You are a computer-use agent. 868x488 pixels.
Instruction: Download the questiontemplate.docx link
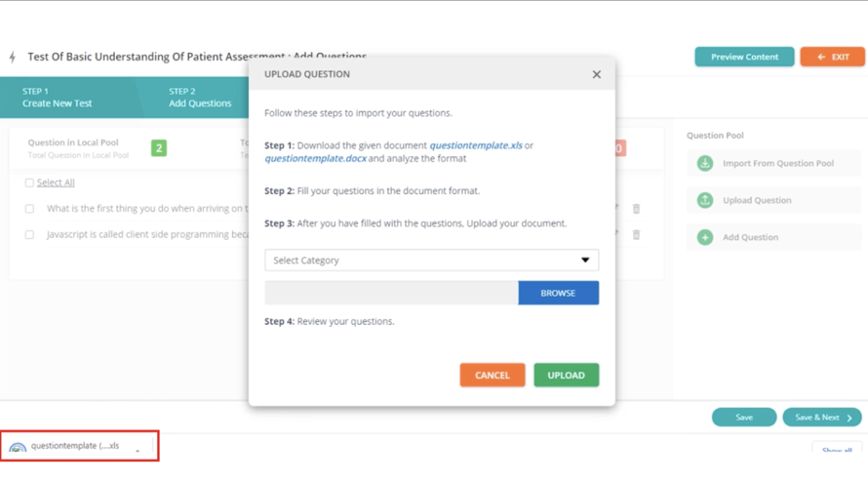(315, 158)
